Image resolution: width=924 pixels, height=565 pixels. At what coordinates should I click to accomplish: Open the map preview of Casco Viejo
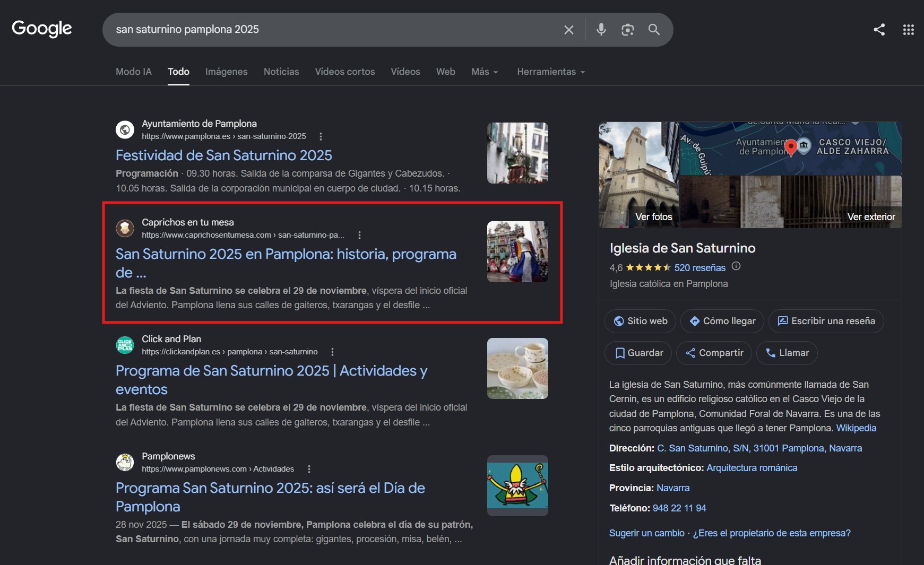click(x=791, y=149)
